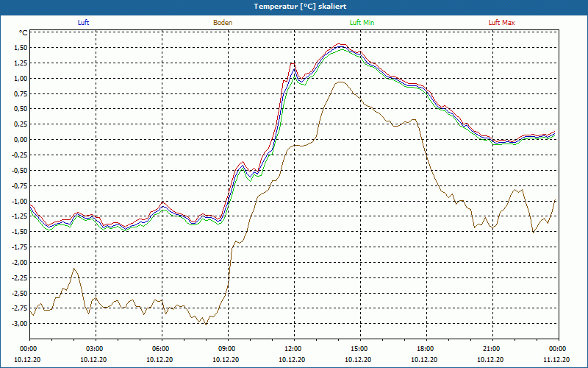The height and width of the screenshot is (368, 588).
Task: Select the green Luft Min legend label
Action: 362,23
